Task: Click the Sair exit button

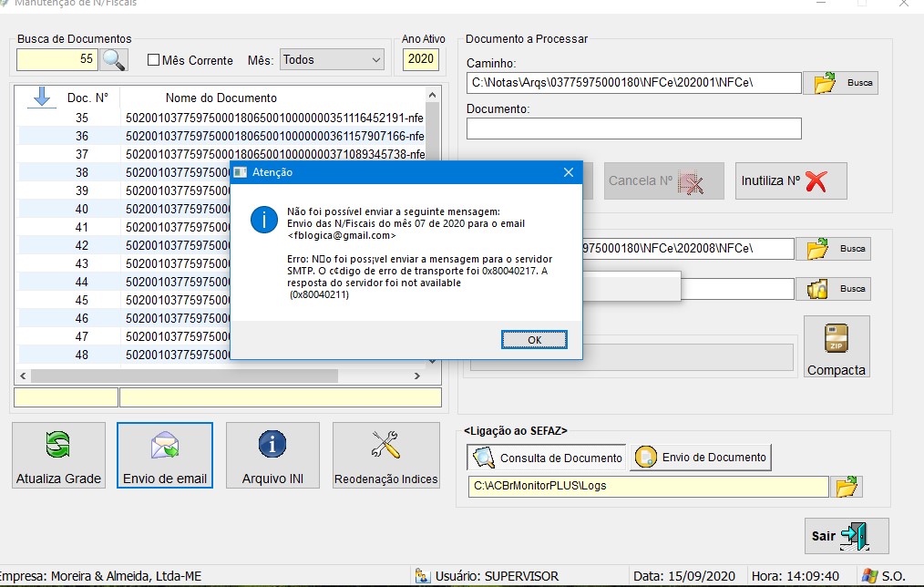Action: (x=846, y=536)
